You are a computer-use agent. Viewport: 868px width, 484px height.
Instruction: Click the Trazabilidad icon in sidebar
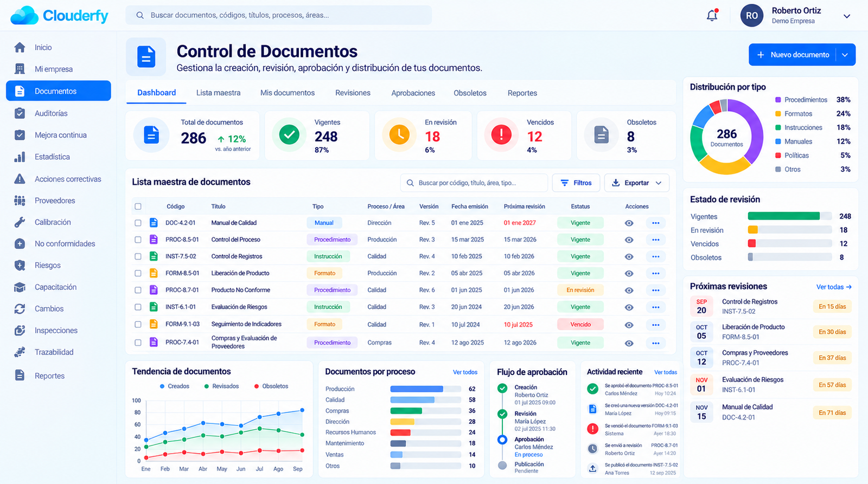pyautogui.click(x=20, y=352)
